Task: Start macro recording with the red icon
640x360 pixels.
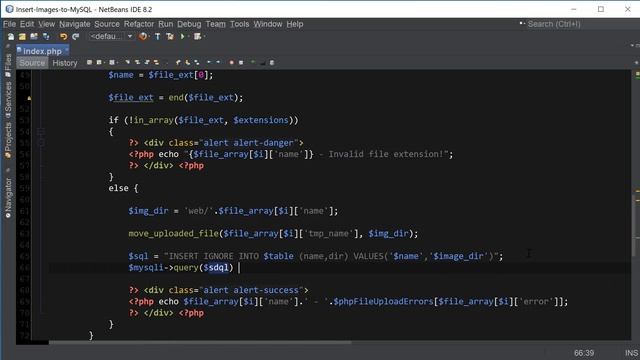Action: point(231,62)
